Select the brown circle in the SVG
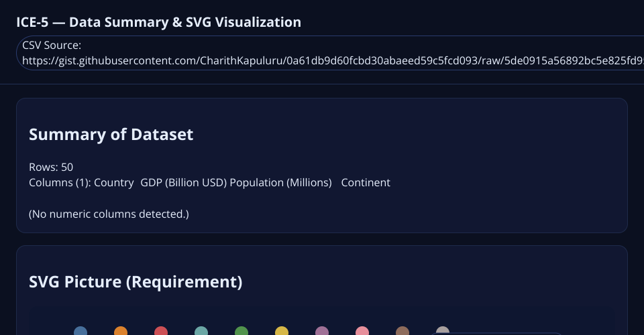Image resolution: width=644 pixels, height=335 pixels. [x=402, y=332]
